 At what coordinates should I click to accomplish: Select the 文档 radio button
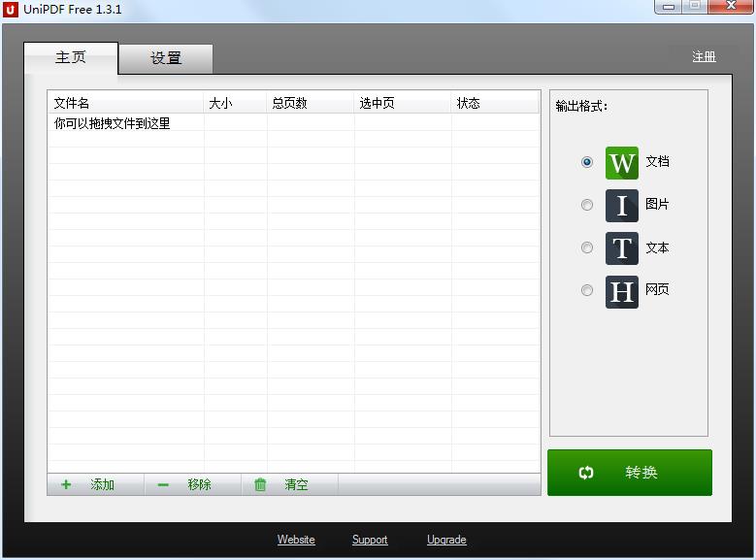tap(587, 162)
